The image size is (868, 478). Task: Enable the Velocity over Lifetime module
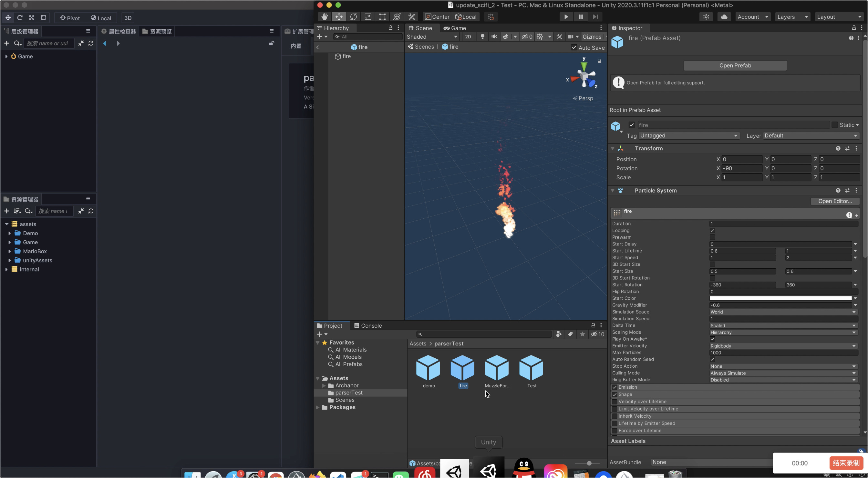pos(615,402)
